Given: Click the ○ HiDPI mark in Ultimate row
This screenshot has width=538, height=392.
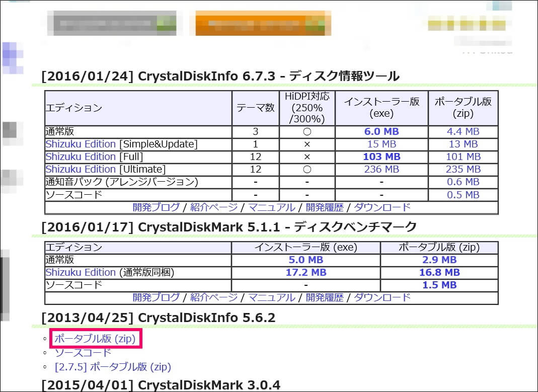Looking at the screenshot, I should (x=307, y=170).
